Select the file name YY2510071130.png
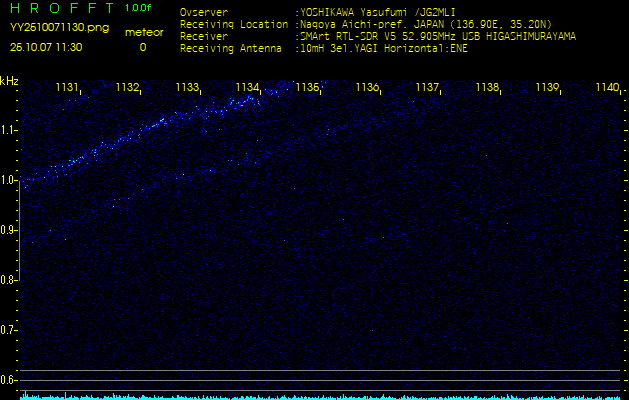The image size is (629, 400). click(59, 28)
